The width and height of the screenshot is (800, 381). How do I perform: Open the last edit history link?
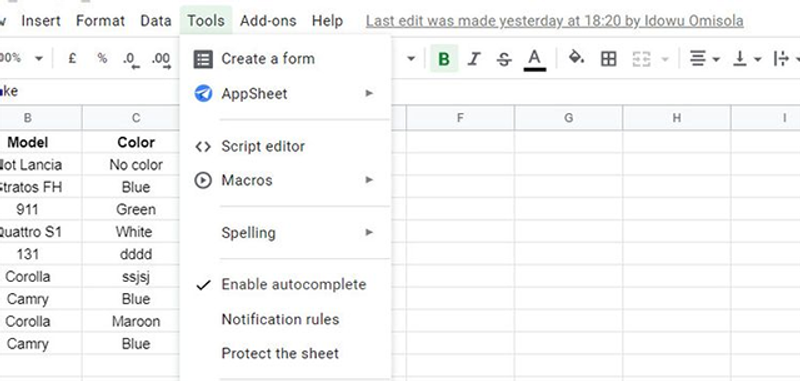click(x=555, y=21)
